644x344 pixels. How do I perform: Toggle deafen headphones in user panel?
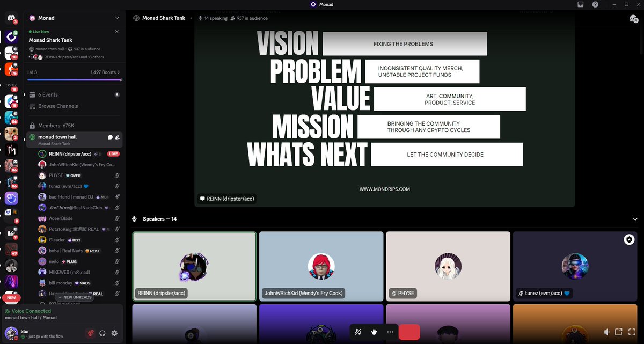103,333
